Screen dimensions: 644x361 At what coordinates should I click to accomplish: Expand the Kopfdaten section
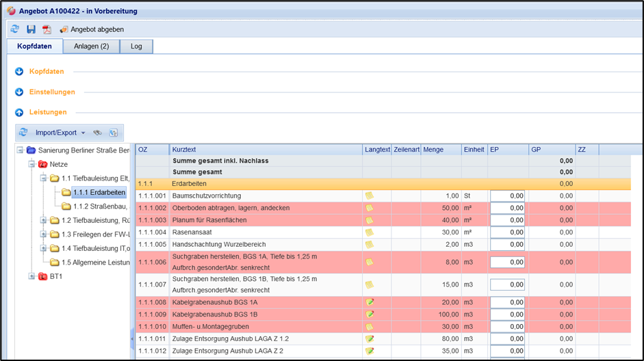(19, 71)
